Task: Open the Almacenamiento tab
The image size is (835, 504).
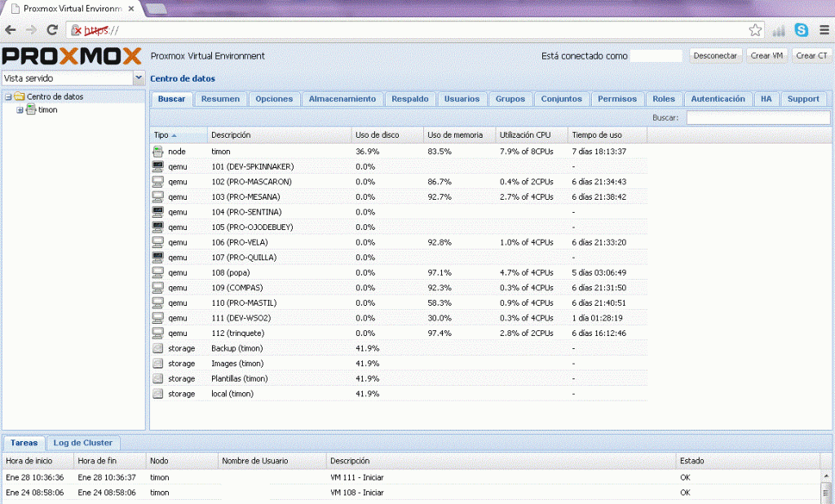Action: [x=342, y=99]
